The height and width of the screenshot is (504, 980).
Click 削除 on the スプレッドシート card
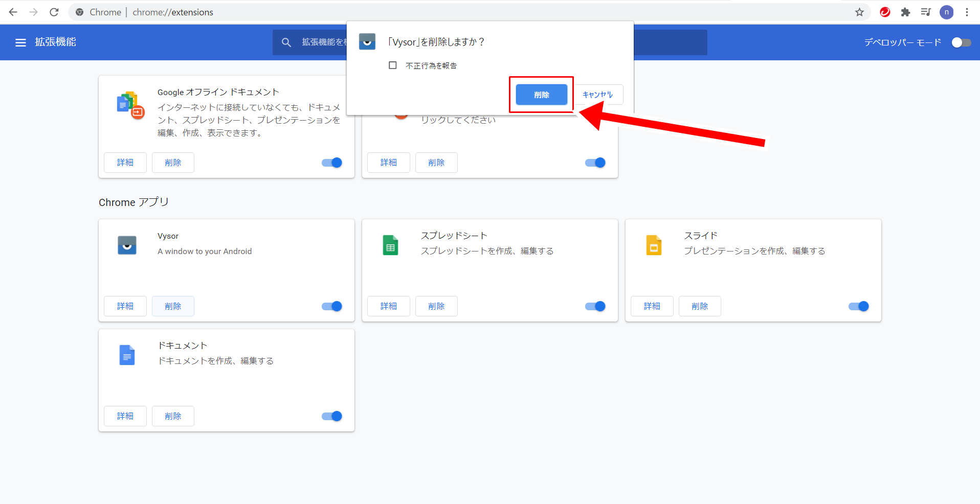pos(436,306)
